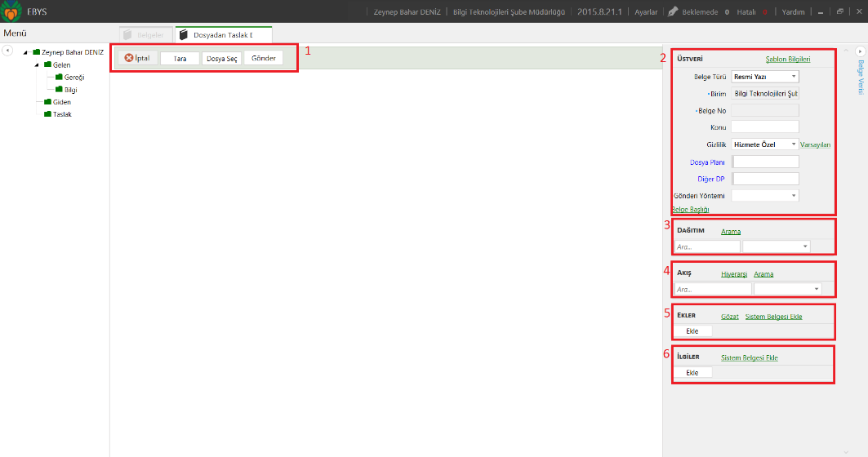Click the İptal button
The image size is (868, 457).
click(137, 58)
